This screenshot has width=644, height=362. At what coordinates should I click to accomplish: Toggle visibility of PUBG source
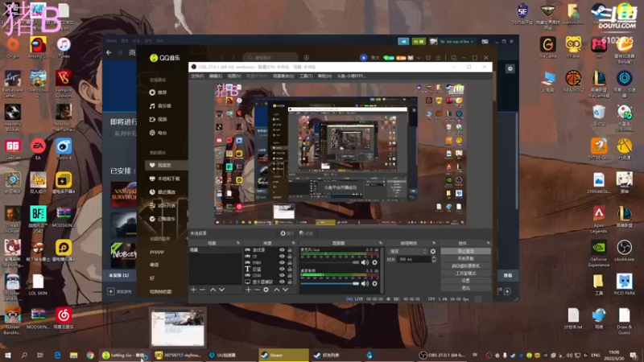tap(282, 263)
